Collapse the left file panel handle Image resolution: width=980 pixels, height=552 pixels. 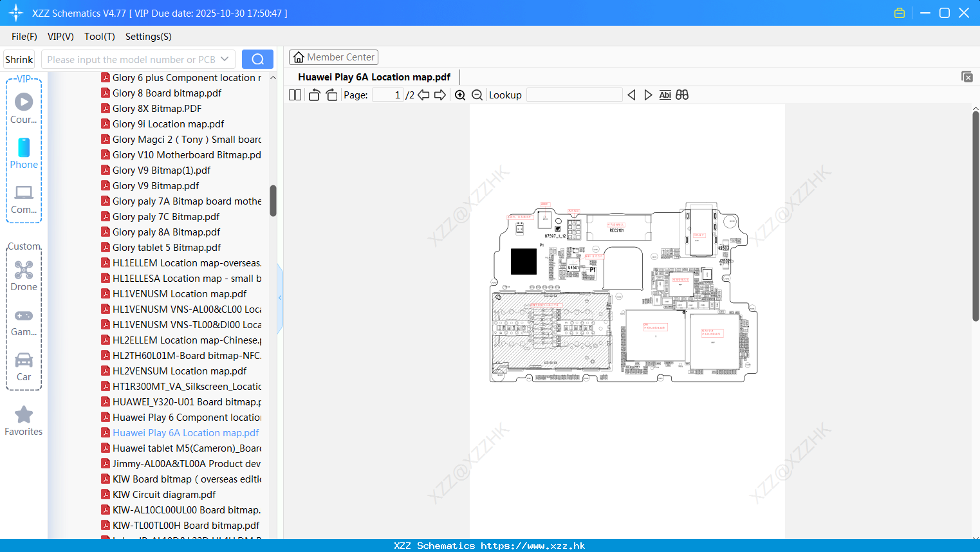point(280,297)
